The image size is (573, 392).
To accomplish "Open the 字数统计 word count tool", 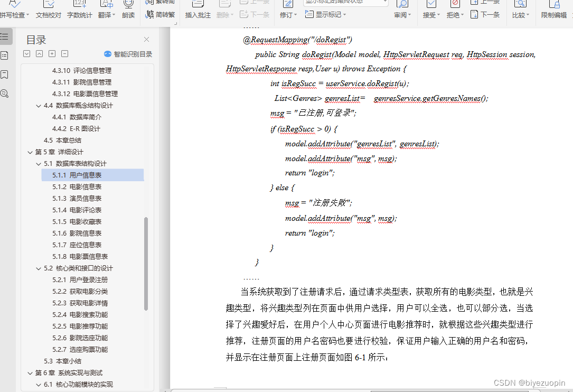I will 79,10.
